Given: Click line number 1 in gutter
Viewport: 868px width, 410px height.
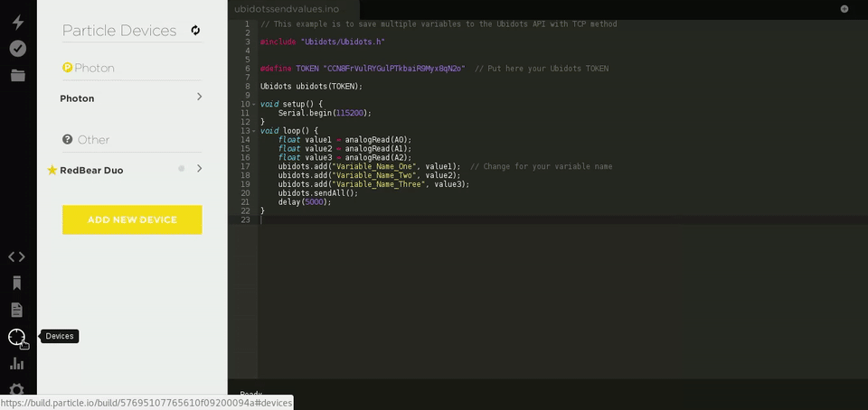Looking at the screenshot, I should pos(248,24).
